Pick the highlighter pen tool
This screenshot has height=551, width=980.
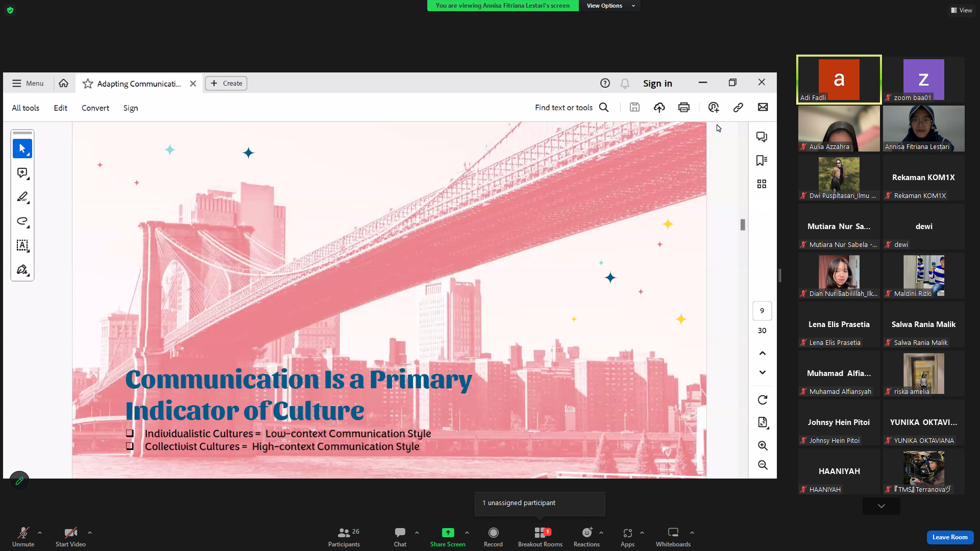tap(22, 197)
